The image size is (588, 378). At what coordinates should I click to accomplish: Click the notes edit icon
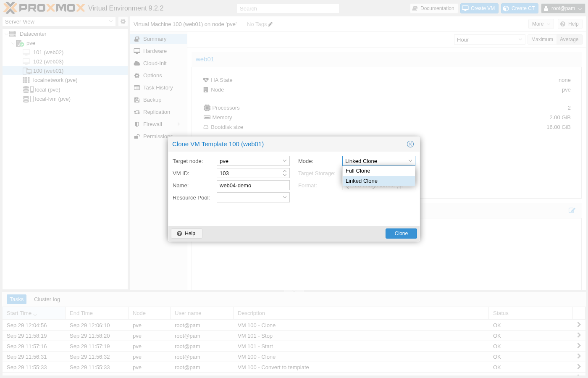[x=572, y=210]
